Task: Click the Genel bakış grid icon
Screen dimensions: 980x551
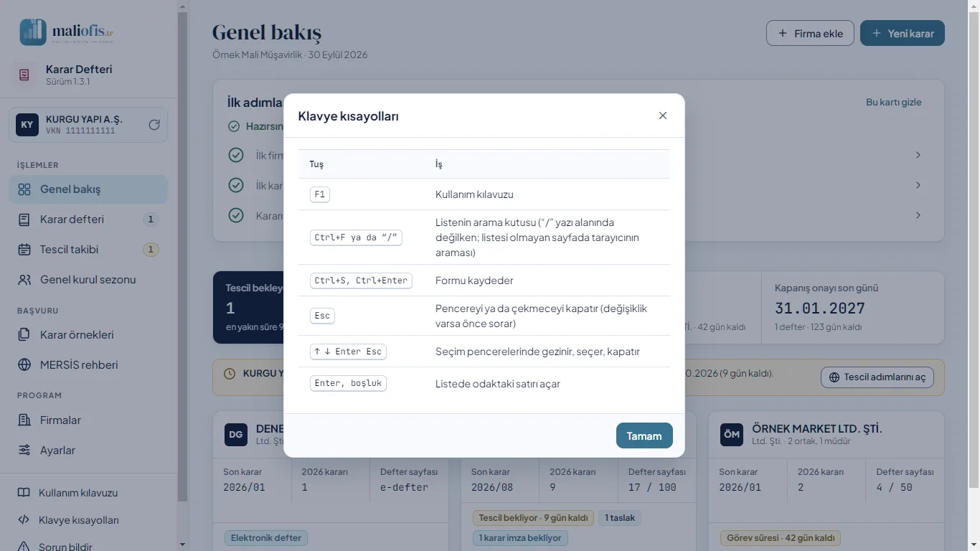Action: coord(24,189)
